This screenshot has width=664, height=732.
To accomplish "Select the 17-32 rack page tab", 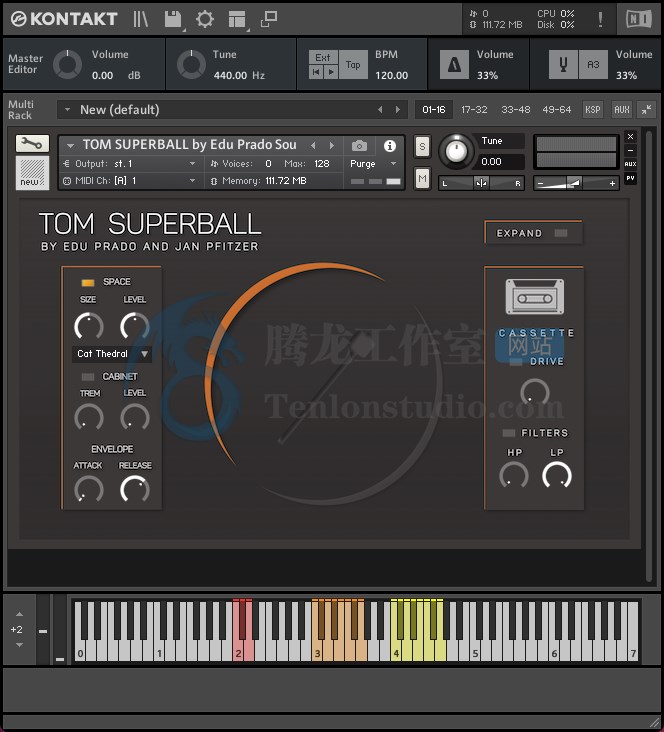I will 474,110.
